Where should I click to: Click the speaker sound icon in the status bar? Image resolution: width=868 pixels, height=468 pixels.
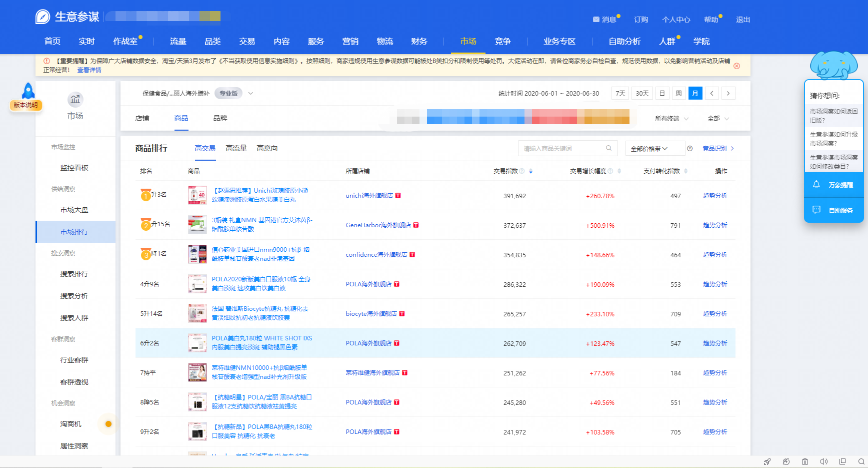tap(823, 461)
